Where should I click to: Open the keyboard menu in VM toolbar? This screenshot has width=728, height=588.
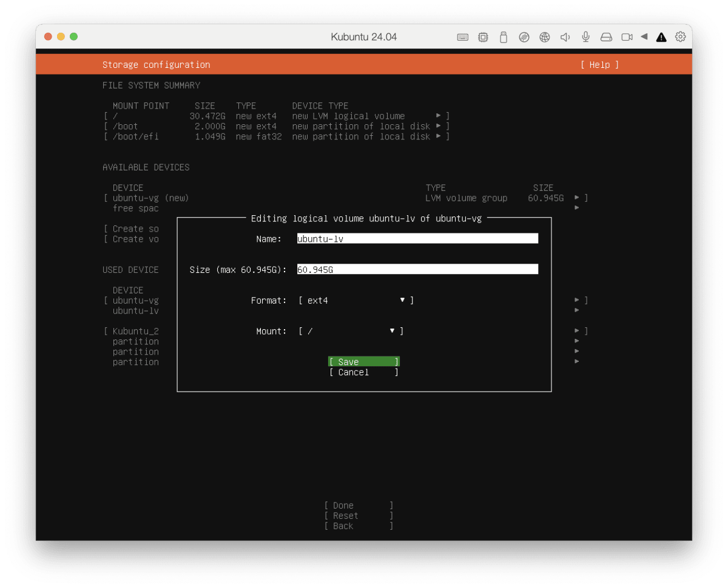pyautogui.click(x=462, y=37)
